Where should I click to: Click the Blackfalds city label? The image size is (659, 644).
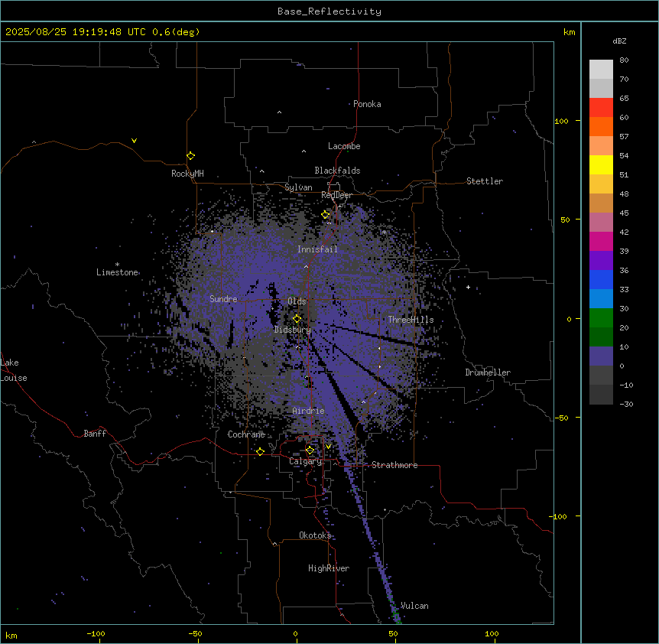(x=337, y=171)
